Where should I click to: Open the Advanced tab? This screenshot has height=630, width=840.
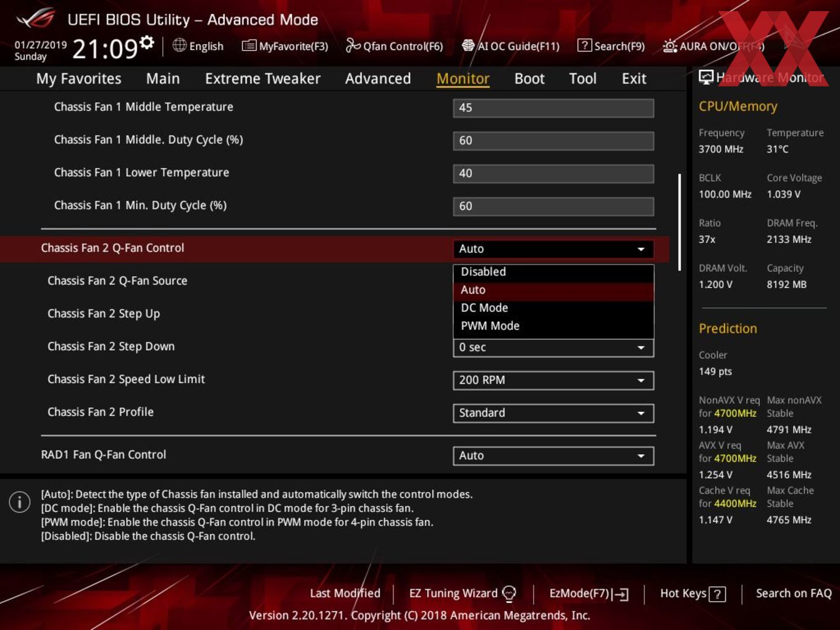tap(377, 78)
